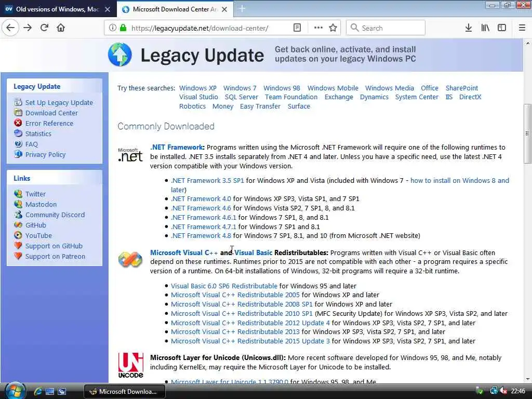Open the Statistics sidebar link
This screenshot has width=532, height=399.
click(38, 134)
